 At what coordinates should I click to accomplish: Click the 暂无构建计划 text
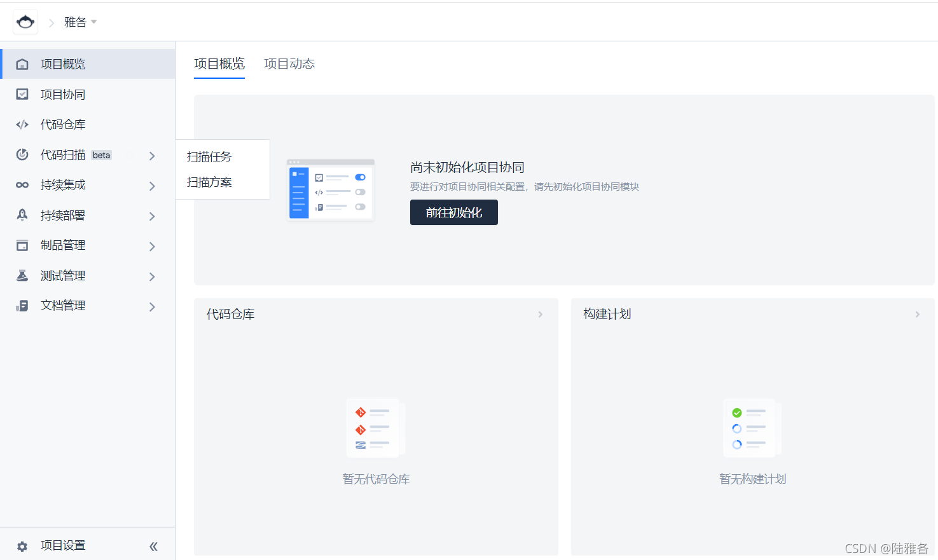[x=753, y=479]
